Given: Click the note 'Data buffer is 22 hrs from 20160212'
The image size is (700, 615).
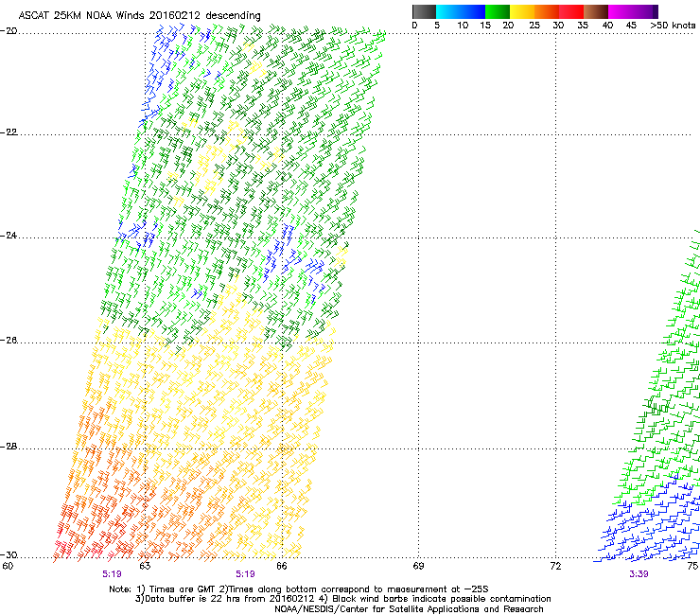Looking at the screenshot, I should pos(229,599).
